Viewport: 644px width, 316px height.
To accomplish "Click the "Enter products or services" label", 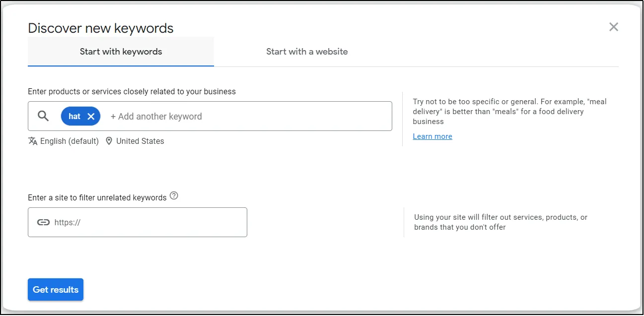I will click(132, 91).
